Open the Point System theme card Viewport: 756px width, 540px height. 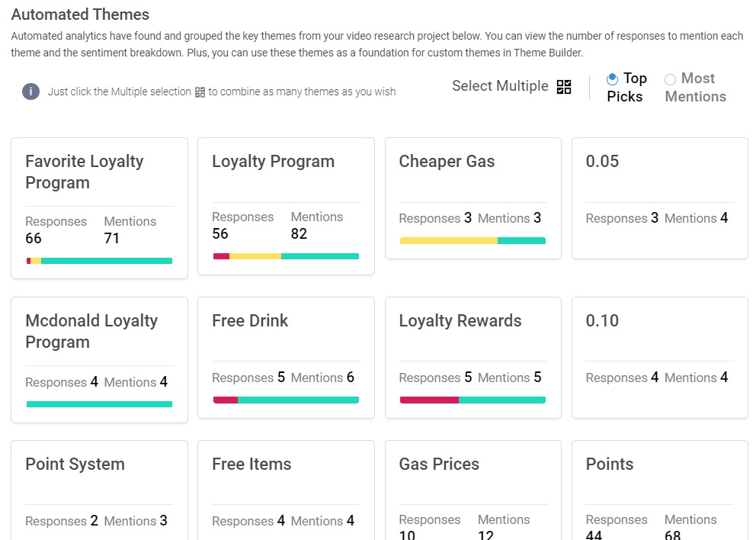tap(99, 490)
